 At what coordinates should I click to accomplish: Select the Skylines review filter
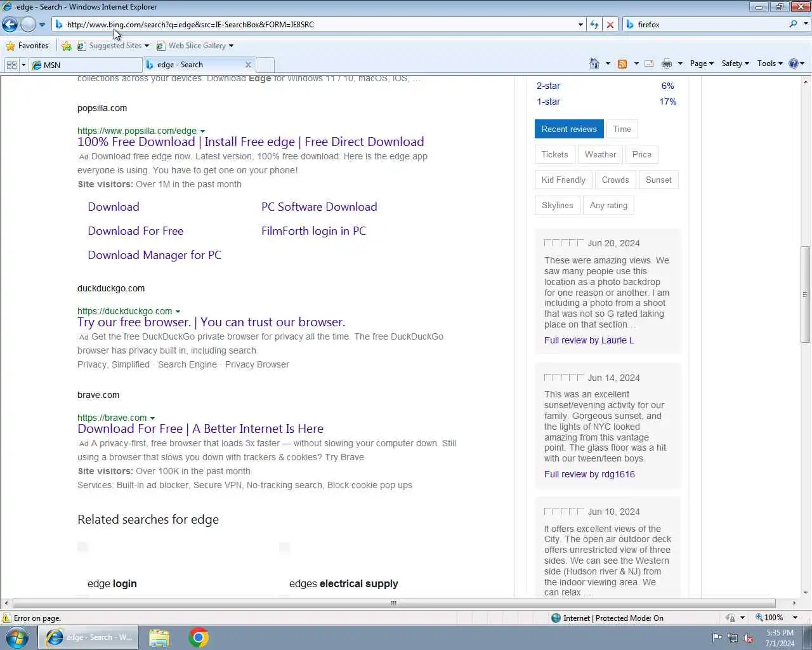click(558, 205)
